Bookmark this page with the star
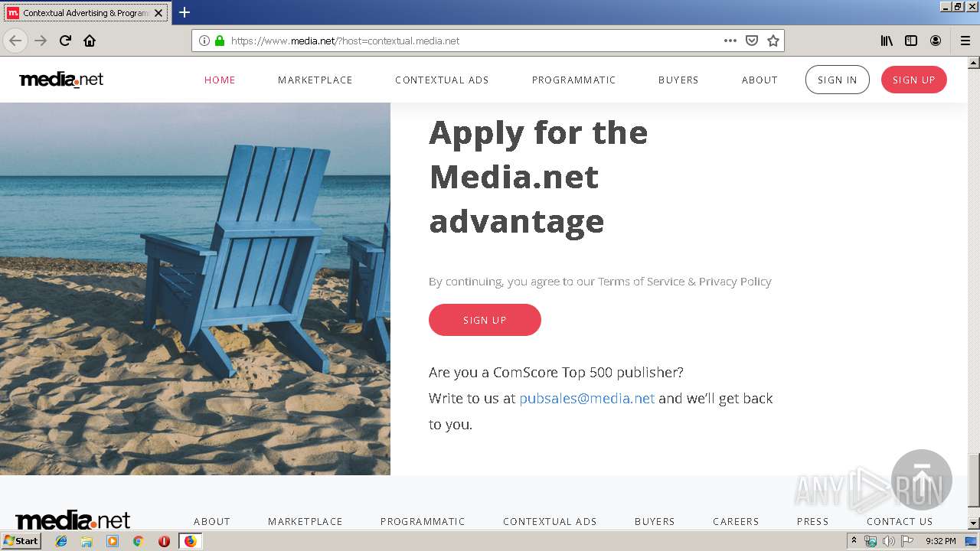980x551 pixels. click(773, 41)
